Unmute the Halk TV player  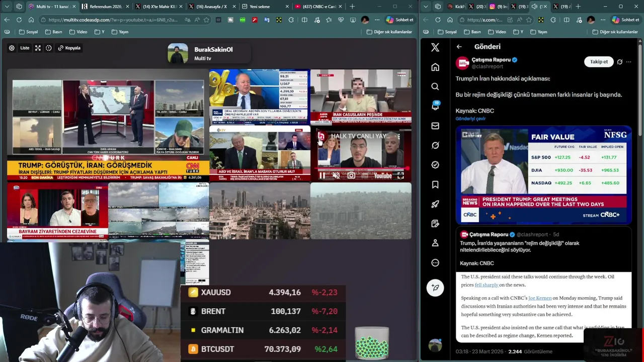click(336, 175)
